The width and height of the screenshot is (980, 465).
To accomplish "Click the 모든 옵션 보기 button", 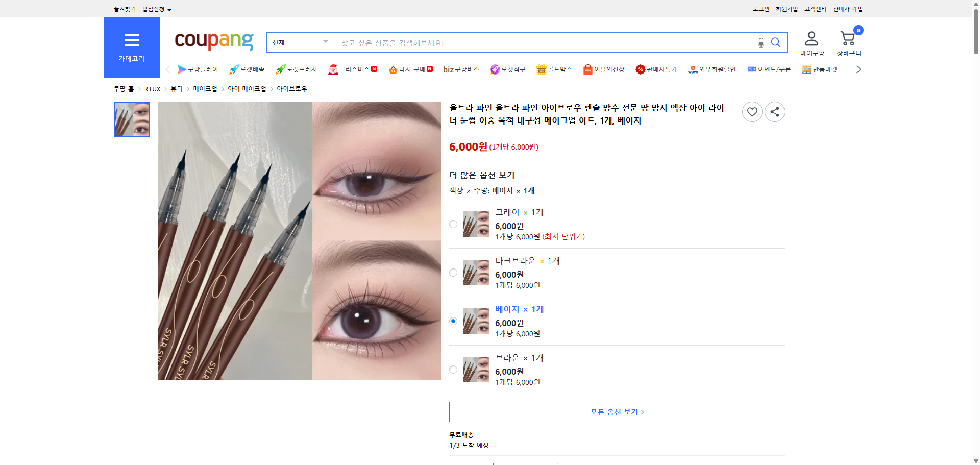I will [616, 411].
